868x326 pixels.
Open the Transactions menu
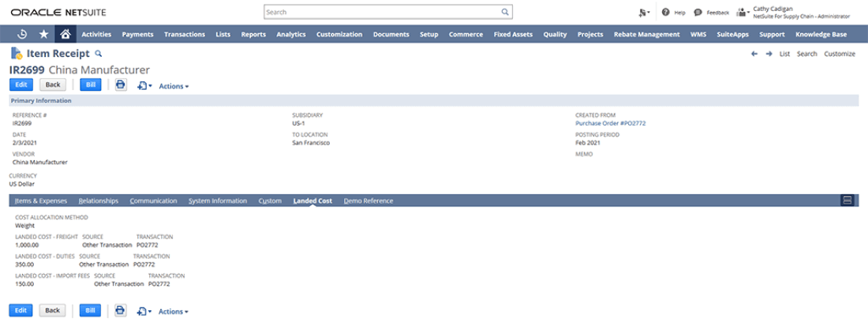pos(185,34)
